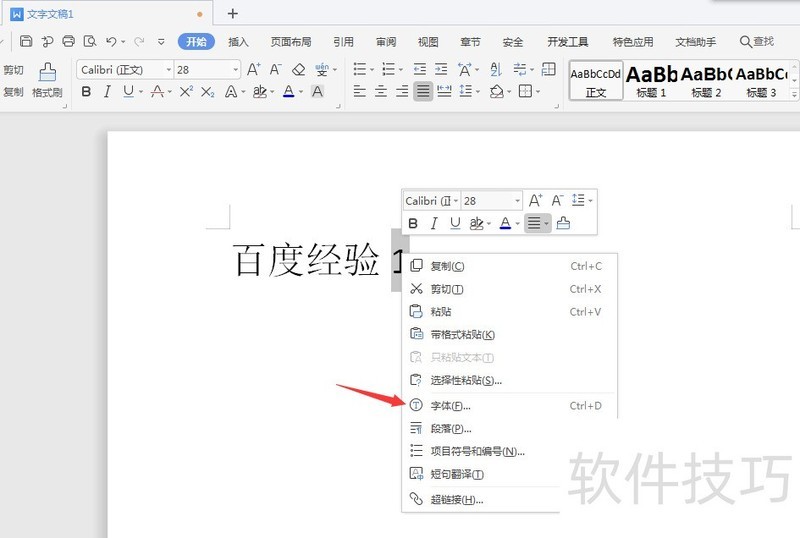The image size is (800, 538).
Task: Apply the 标题 2 style
Action: click(706, 81)
